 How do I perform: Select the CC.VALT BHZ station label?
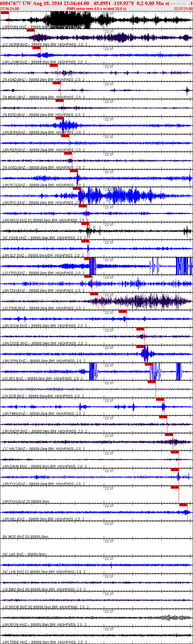coord(44,449)
